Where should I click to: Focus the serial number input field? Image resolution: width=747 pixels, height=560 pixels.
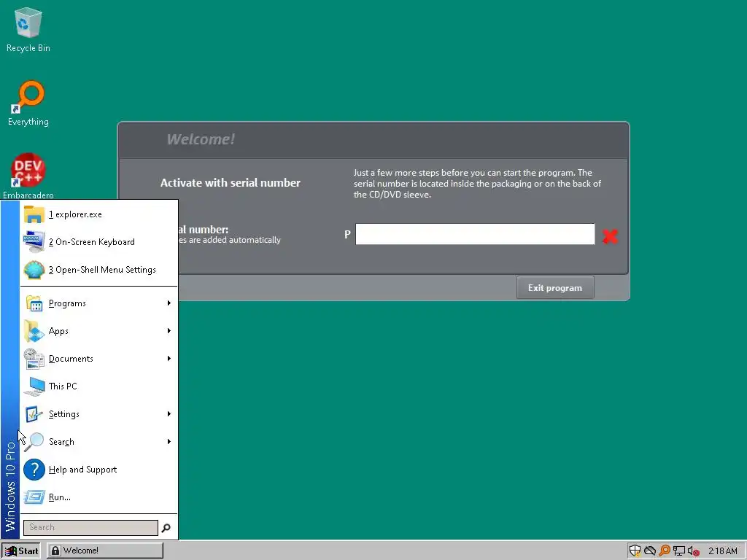pyautogui.click(x=475, y=234)
